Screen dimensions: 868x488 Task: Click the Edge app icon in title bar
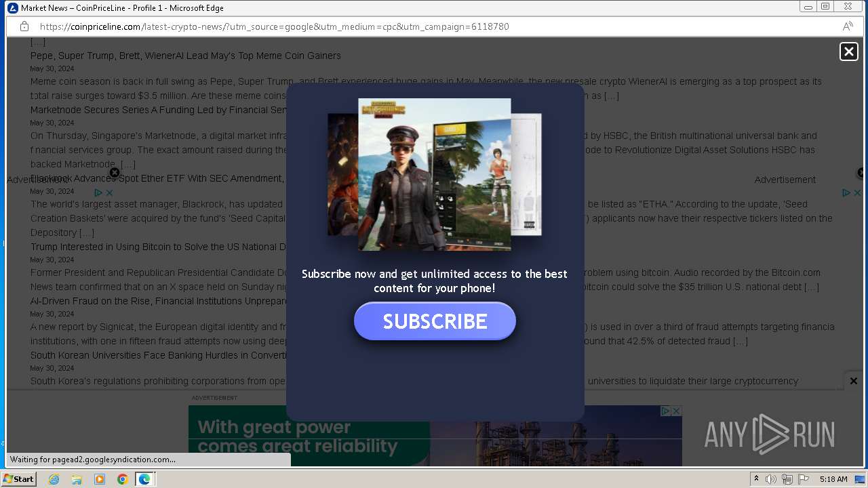click(12, 7)
